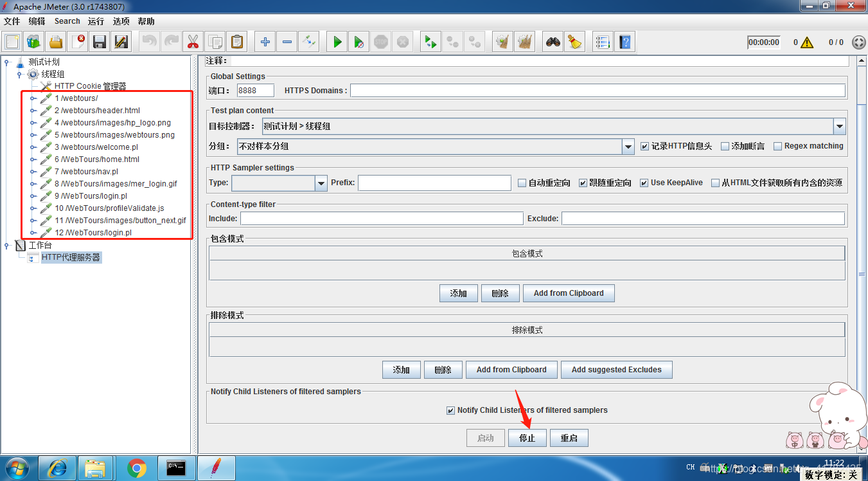Select 12 /WebTours/login.pl tree item
Viewport: 868px width, 481px height.
click(93, 233)
